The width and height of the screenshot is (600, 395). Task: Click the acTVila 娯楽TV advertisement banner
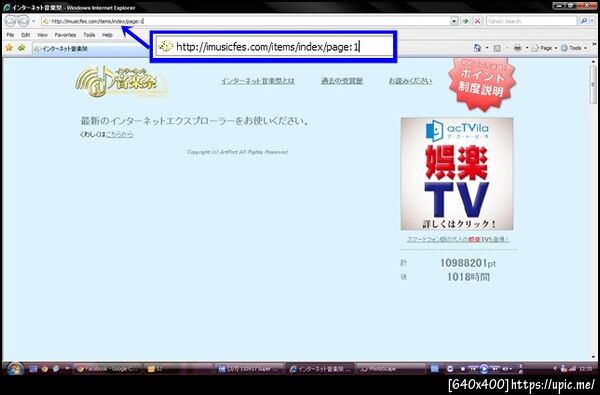click(x=457, y=174)
